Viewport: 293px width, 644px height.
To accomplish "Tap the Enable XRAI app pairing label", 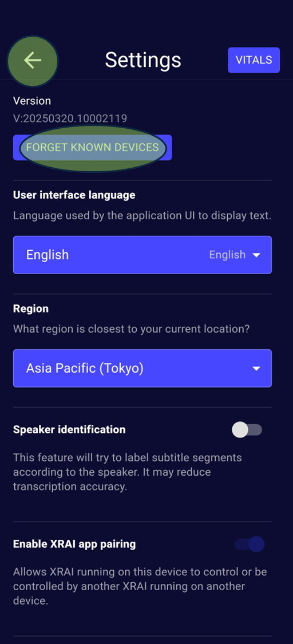I will (x=74, y=544).
